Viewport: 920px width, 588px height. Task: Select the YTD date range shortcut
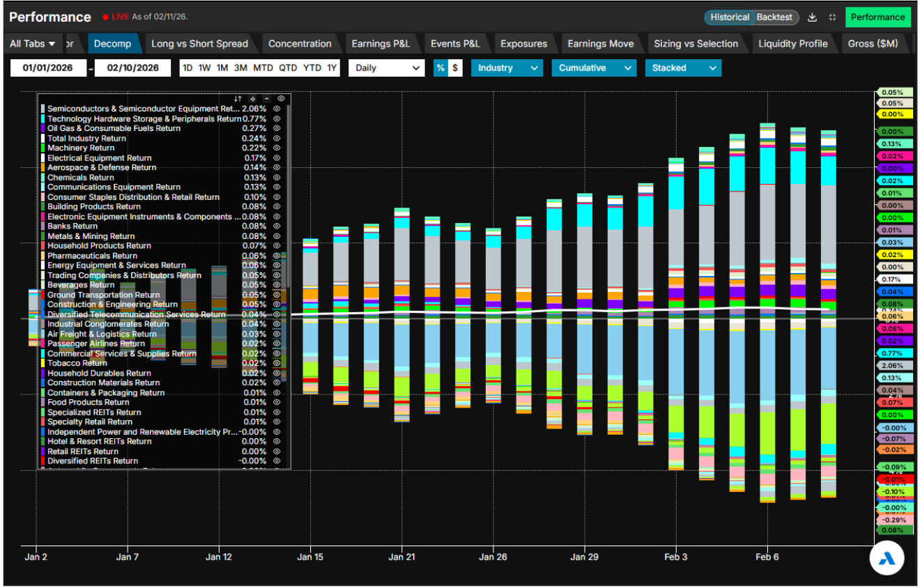click(x=312, y=68)
